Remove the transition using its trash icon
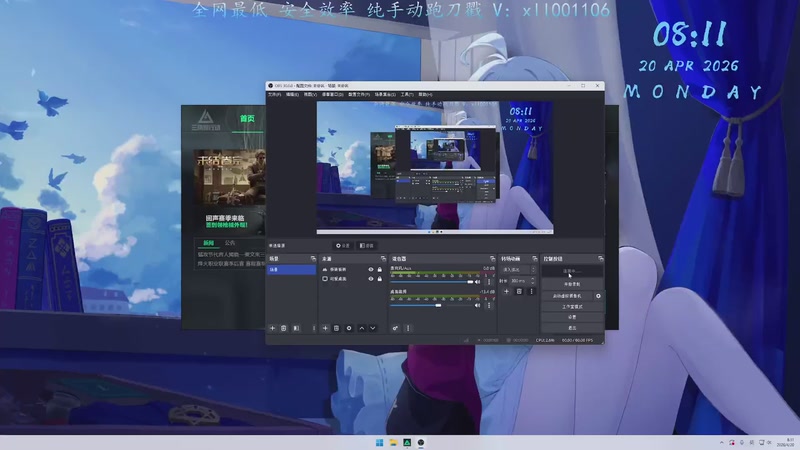800x450 pixels. [519, 291]
